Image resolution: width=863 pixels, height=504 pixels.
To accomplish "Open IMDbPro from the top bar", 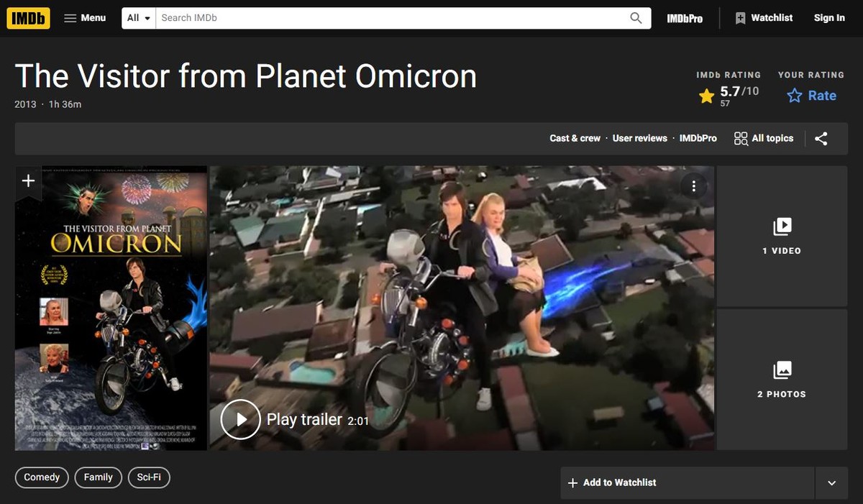I will tap(685, 19).
